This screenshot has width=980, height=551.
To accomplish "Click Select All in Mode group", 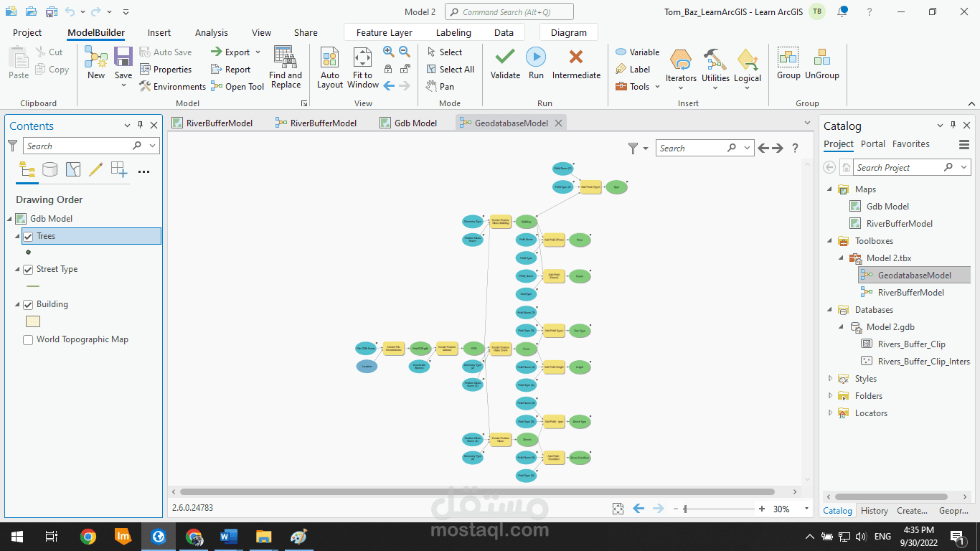I will 450,70.
